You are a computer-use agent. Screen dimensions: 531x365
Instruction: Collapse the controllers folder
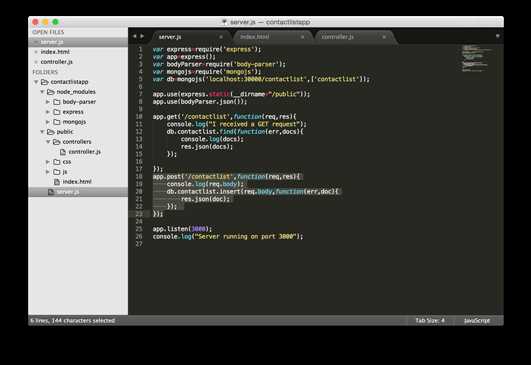48,142
